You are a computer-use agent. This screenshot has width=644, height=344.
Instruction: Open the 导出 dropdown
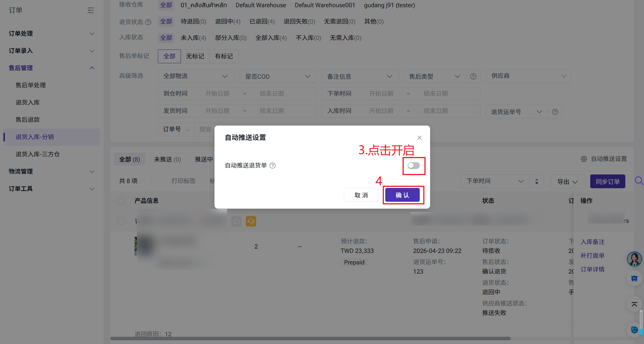(x=567, y=182)
